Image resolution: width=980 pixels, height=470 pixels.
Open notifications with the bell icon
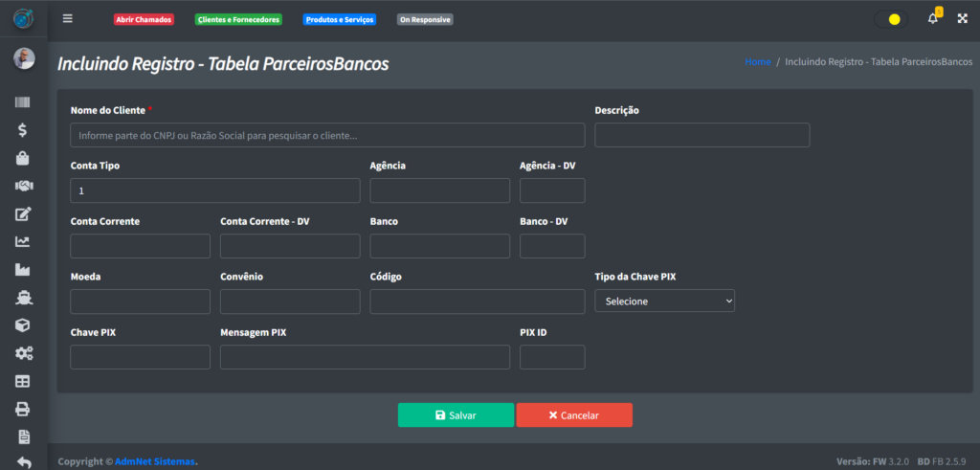tap(933, 18)
